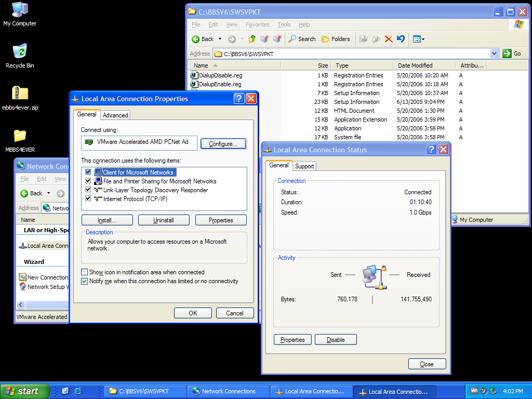Switch to the Advanced tab
The width and height of the screenshot is (532, 399).
click(115, 115)
